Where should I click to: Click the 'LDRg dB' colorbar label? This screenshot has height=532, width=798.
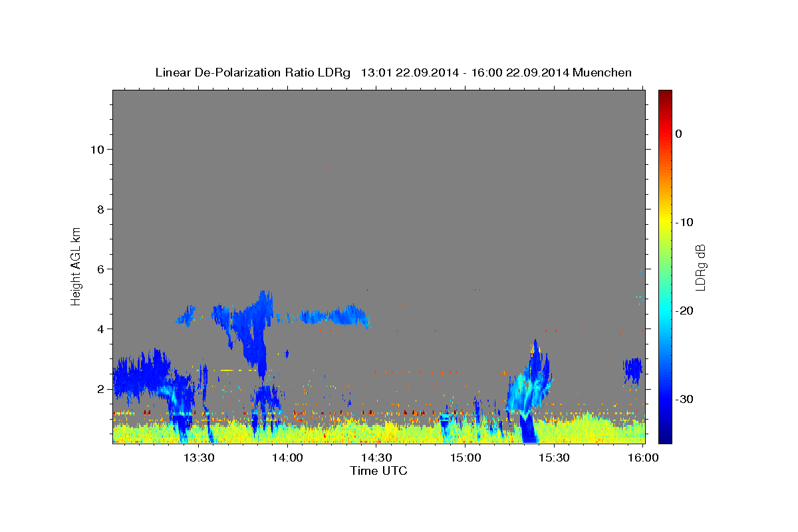tap(700, 267)
